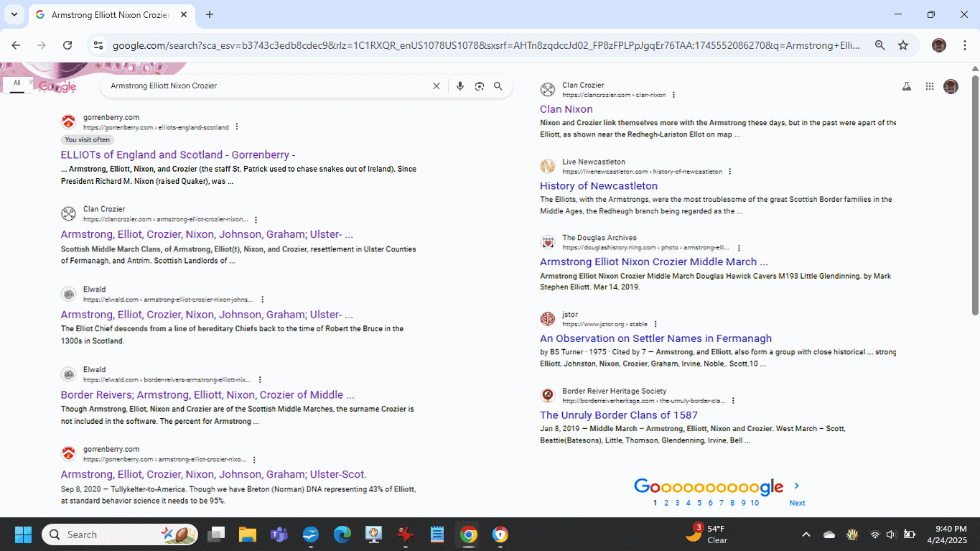The height and width of the screenshot is (551, 980).
Task: Show hidden system tray icons
Action: click(806, 534)
